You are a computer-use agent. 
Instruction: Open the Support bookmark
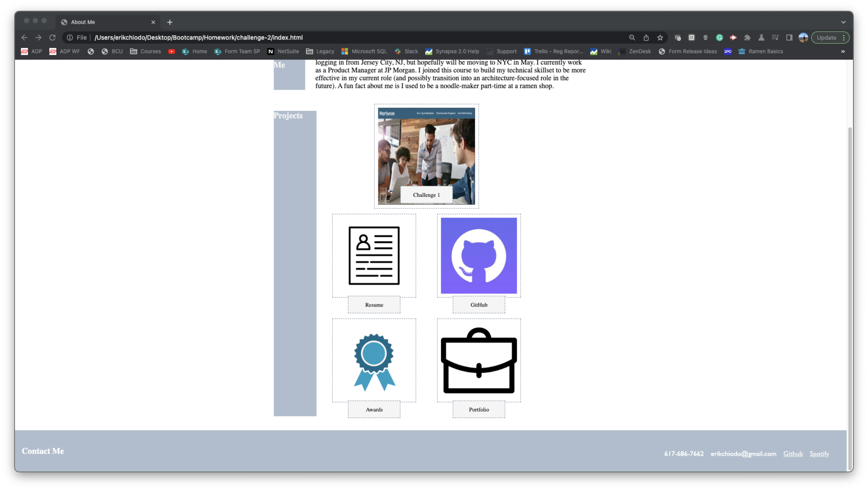click(501, 51)
